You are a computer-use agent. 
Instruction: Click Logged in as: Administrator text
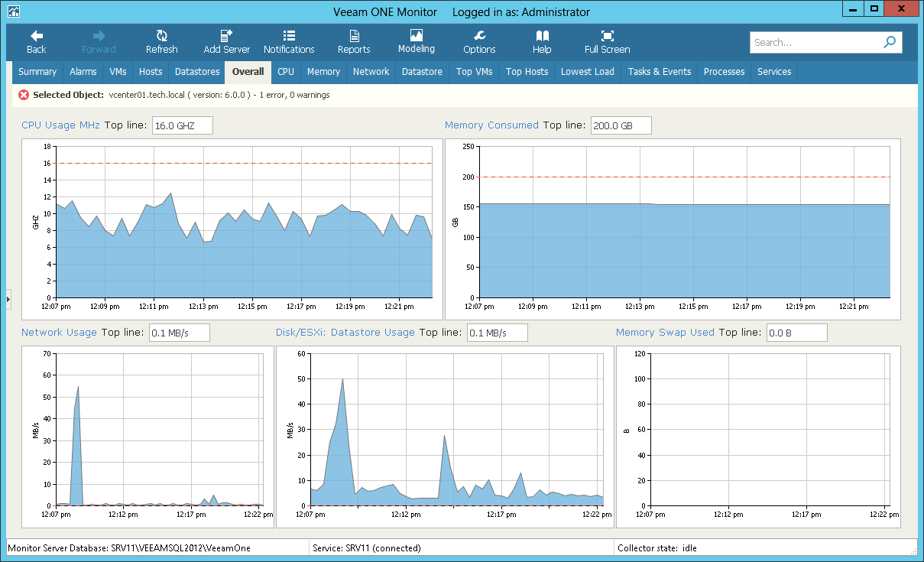(x=521, y=12)
